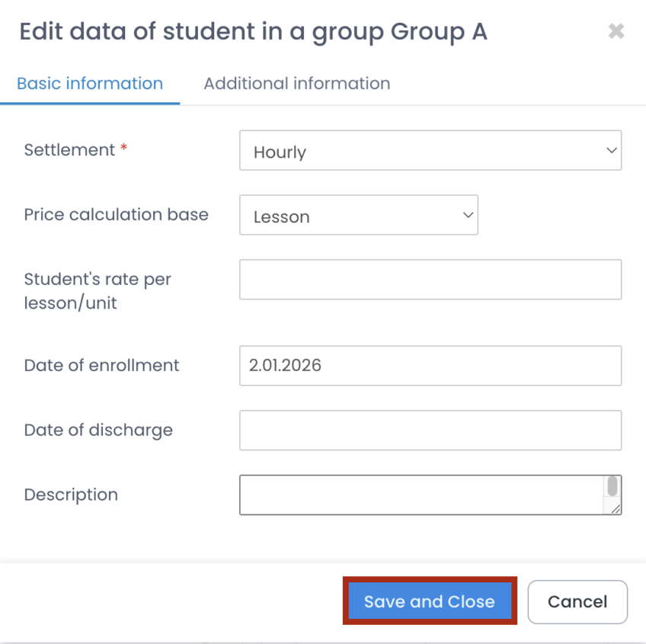
Task: Switch to the Additional information tab
Action: [296, 84]
